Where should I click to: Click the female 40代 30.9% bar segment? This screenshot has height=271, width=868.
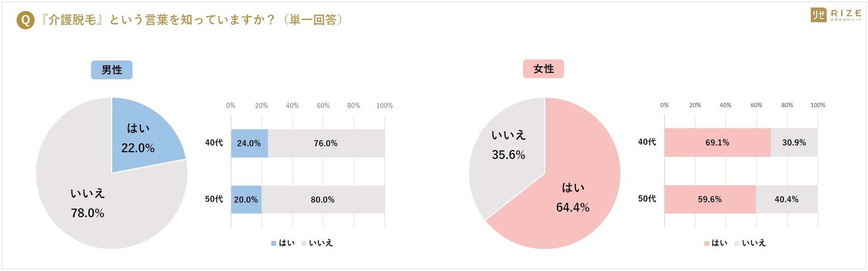point(794,142)
